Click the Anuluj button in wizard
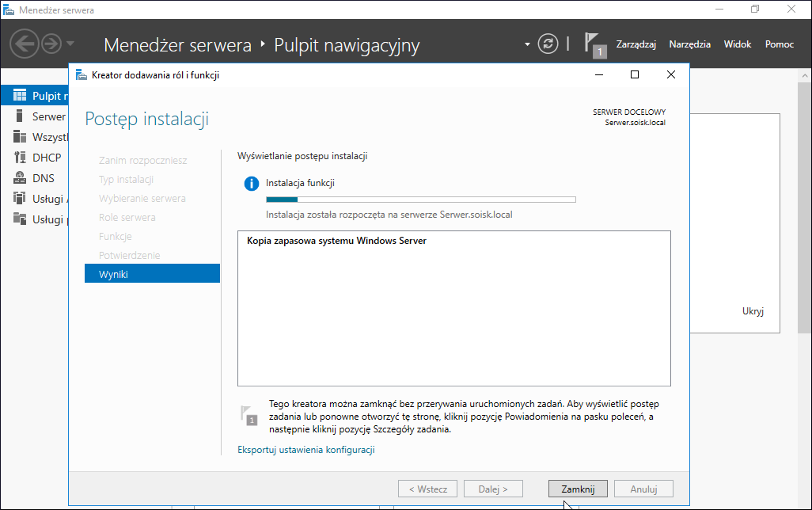Screen dimensions: 812x510 [643, 489]
